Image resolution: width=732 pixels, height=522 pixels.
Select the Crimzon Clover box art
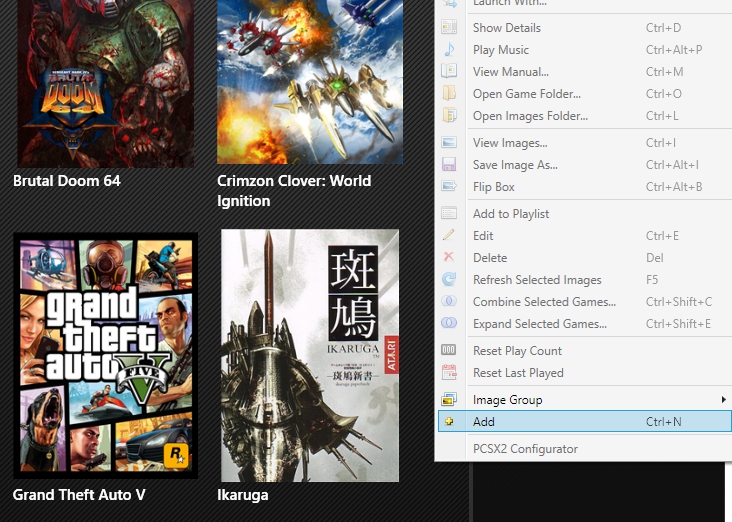pos(310,82)
